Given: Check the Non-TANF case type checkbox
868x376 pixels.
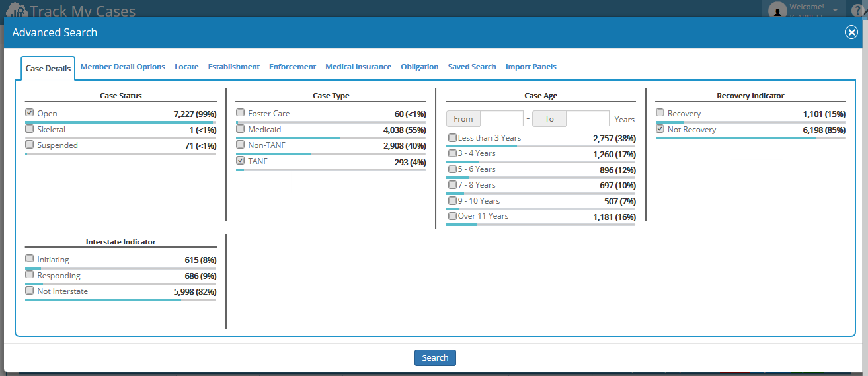Looking at the screenshot, I should click(x=240, y=145).
